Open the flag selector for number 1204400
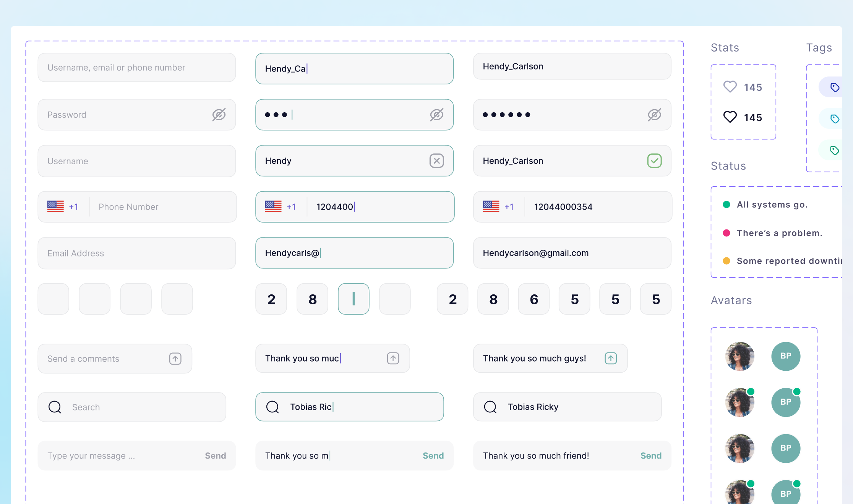Viewport: 853px width, 504px height. (281, 207)
